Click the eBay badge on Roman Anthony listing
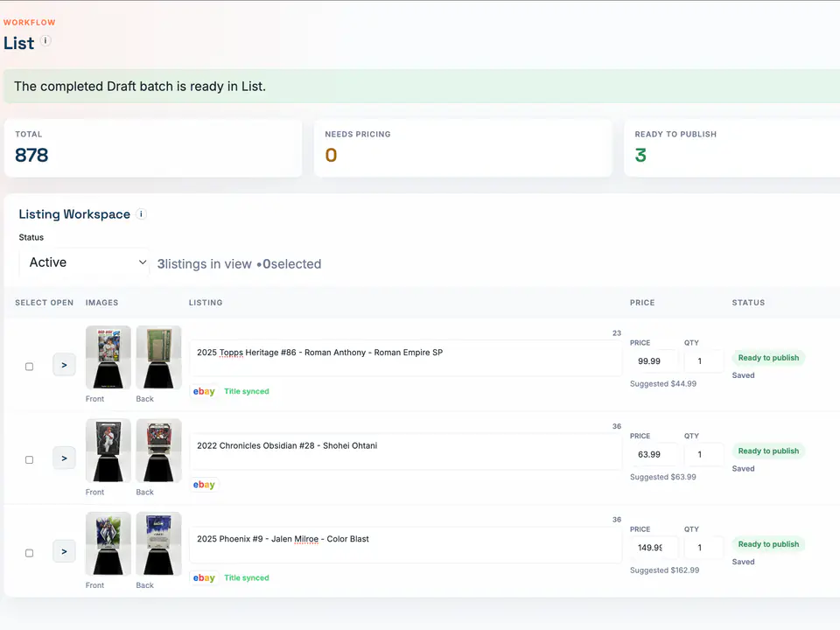Image resolution: width=840 pixels, height=630 pixels. [204, 392]
